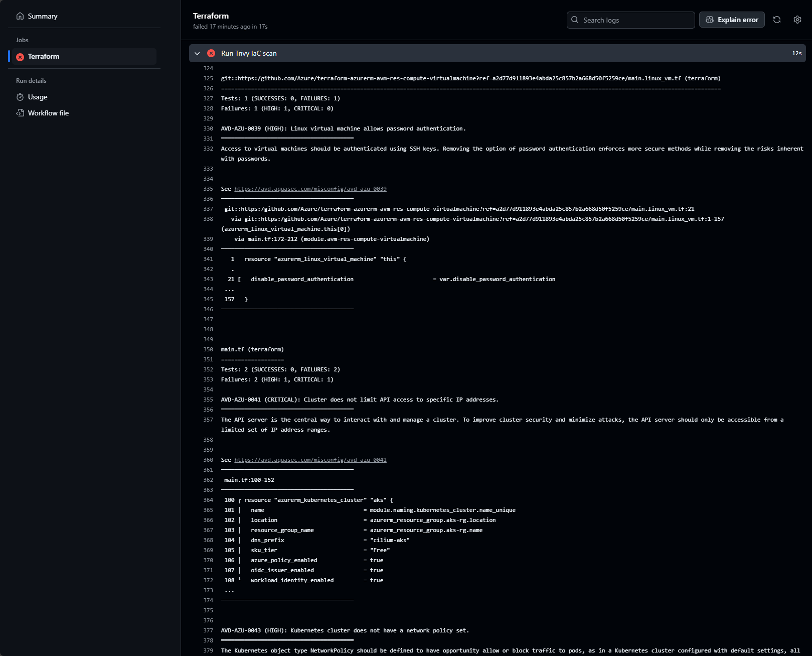Image resolution: width=812 pixels, height=656 pixels.
Task: Click the failed status icon beside Terraform job
Action: [20, 57]
